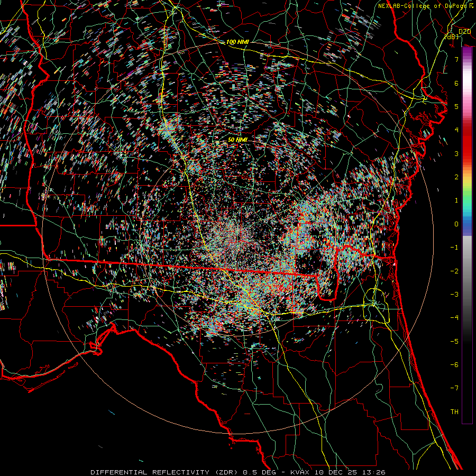This screenshot has width=476, height=476.
Task: Click the scale label 2
Action: 456,177
